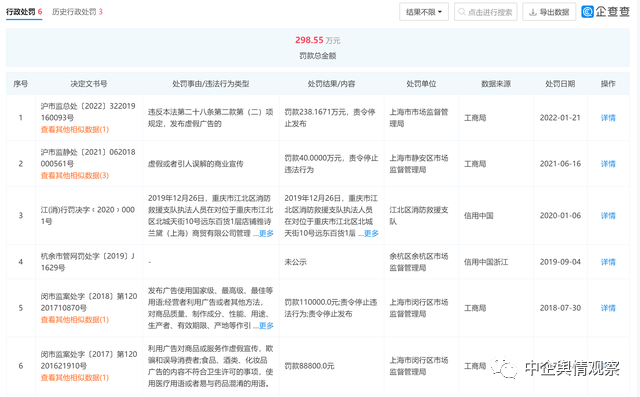This screenshot has height=397, width=640.
Task: Click the search magnifier icon
Action: point(462,12)
